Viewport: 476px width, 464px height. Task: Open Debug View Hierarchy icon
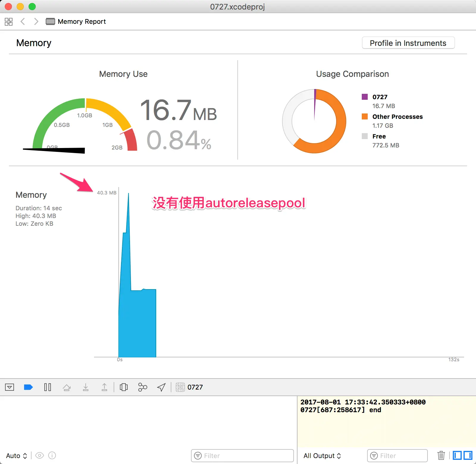pyautogui.click(x=124, y=387)
